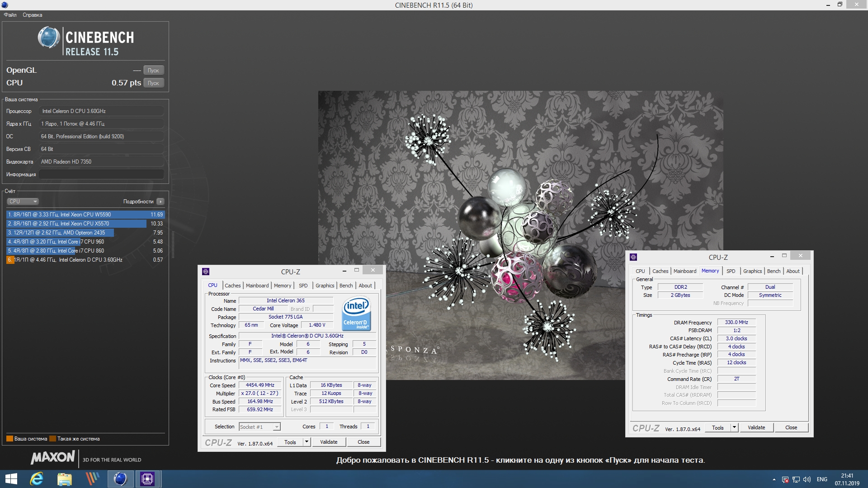868x488 pixels.
Task: Switch to Caches tab in right CPU-Z window
Action: 660,271
